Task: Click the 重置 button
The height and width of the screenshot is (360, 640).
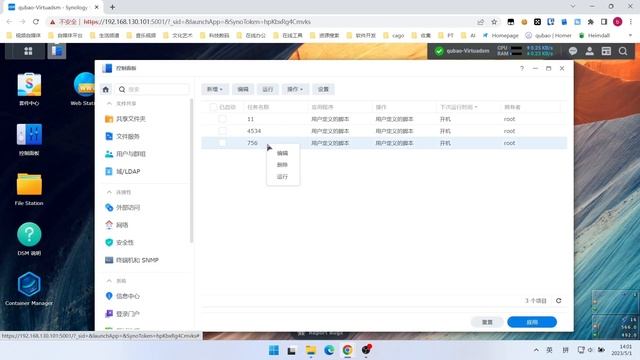Action: (487, 322)
